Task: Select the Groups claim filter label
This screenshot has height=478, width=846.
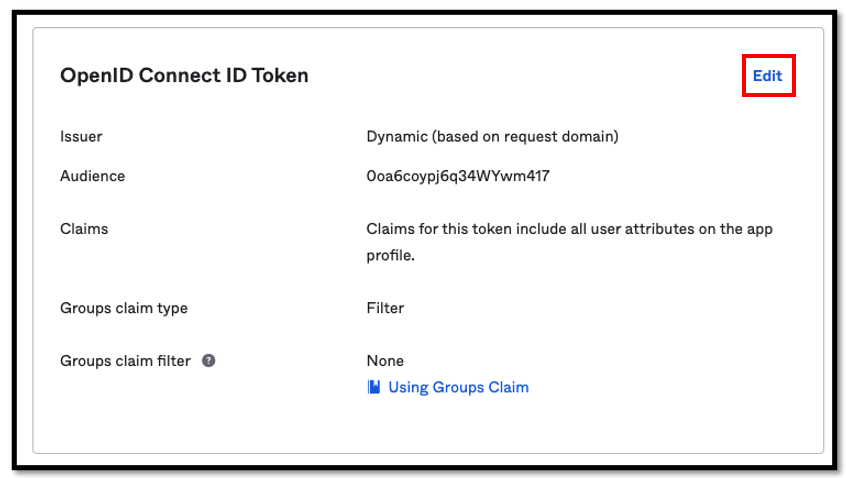Action: pyautogui.click(x=125, y=360)
